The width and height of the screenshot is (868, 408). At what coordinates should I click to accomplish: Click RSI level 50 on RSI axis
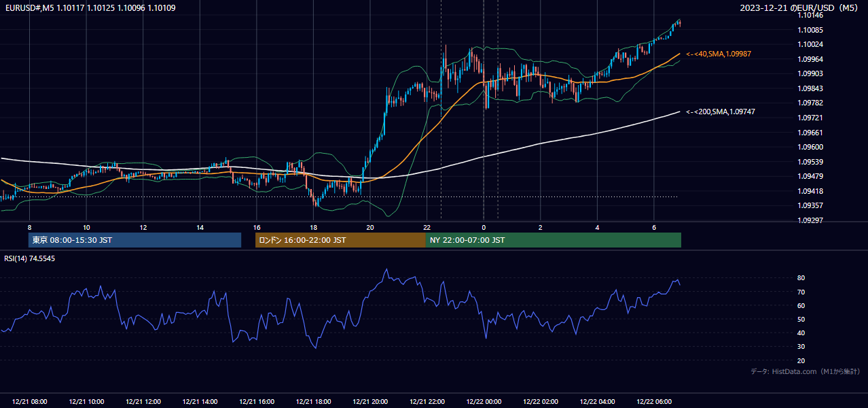pos(801,319)
